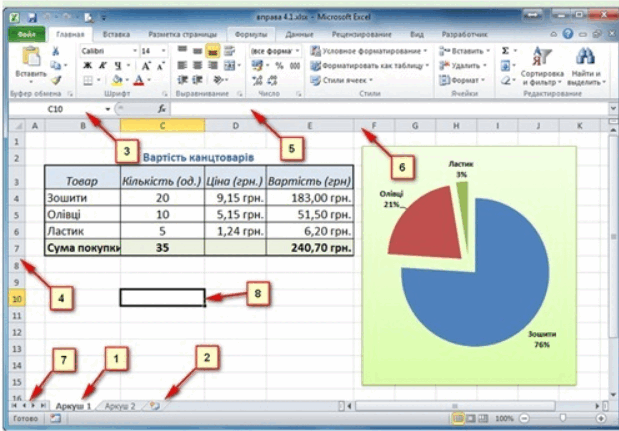The height and width of the screenshot is (431, 619).
Task: Click the increase indent icon
Action: tap(197, 80)
